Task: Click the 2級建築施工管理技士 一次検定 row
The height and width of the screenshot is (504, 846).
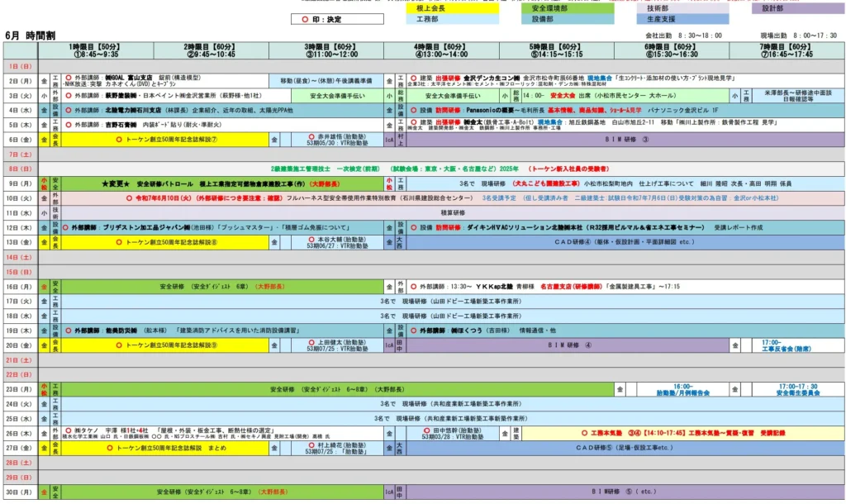Action: (x=441, y=169)
